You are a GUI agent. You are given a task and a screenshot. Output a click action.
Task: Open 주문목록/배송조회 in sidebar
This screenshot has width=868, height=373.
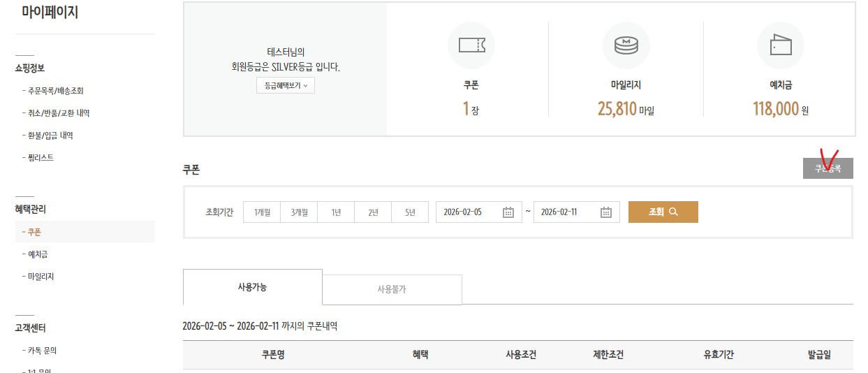pyautogui.click(x=56, y=91)
